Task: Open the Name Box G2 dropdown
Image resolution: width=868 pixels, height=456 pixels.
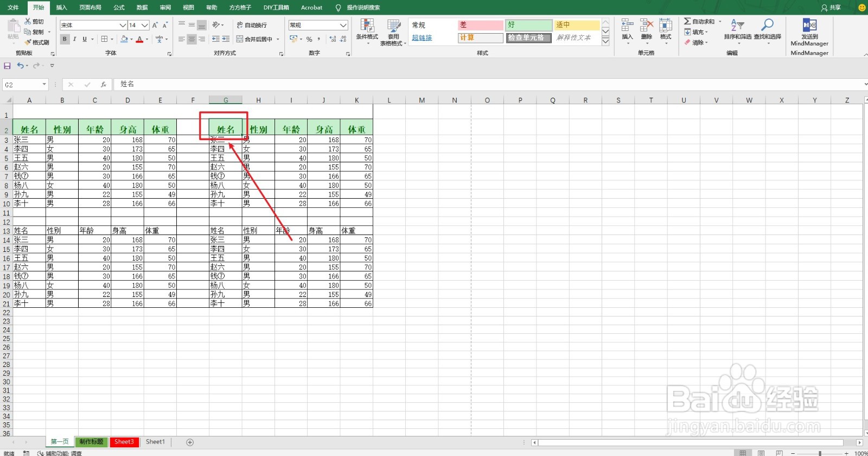Action: click(x=44, y=85)
